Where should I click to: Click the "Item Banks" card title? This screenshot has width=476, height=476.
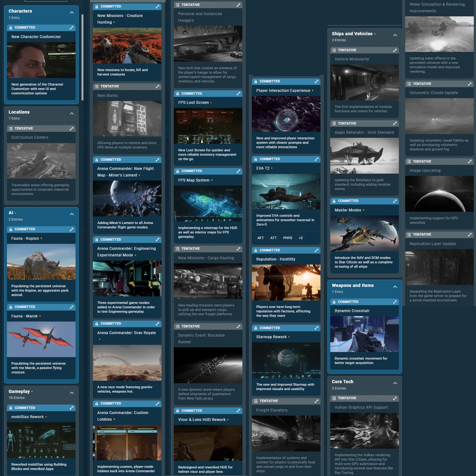click(x=108, y=96)
